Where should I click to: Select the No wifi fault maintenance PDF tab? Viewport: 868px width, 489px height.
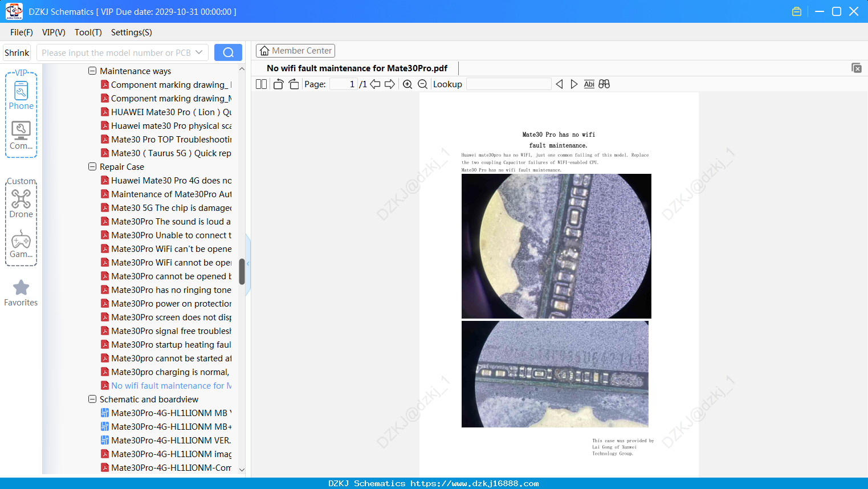(x=357, y=68)
